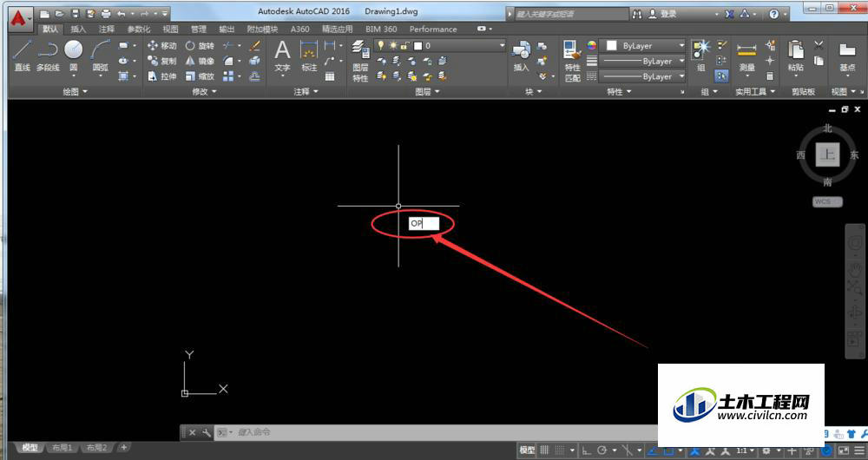The height and width of the screenshot is (460, 868).
Task: Toggle the layer lock padlock icon
Action: click(x=405, y=46)
